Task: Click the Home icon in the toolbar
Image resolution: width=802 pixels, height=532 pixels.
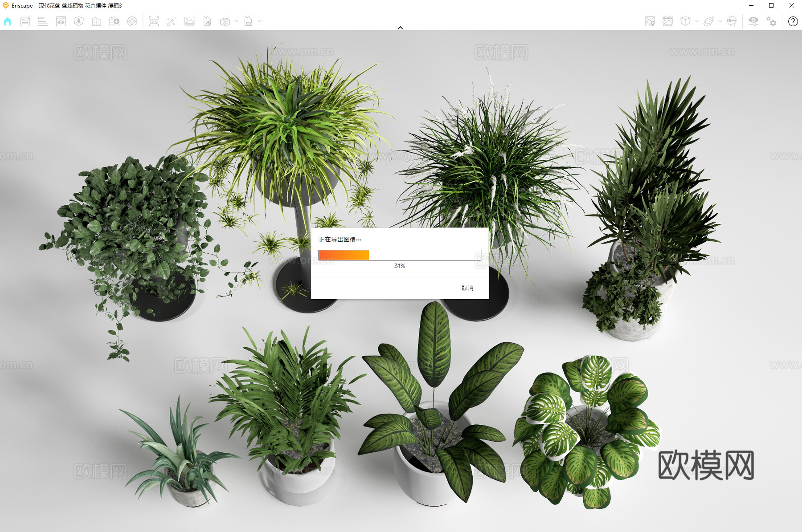Action: coord(8,21)
